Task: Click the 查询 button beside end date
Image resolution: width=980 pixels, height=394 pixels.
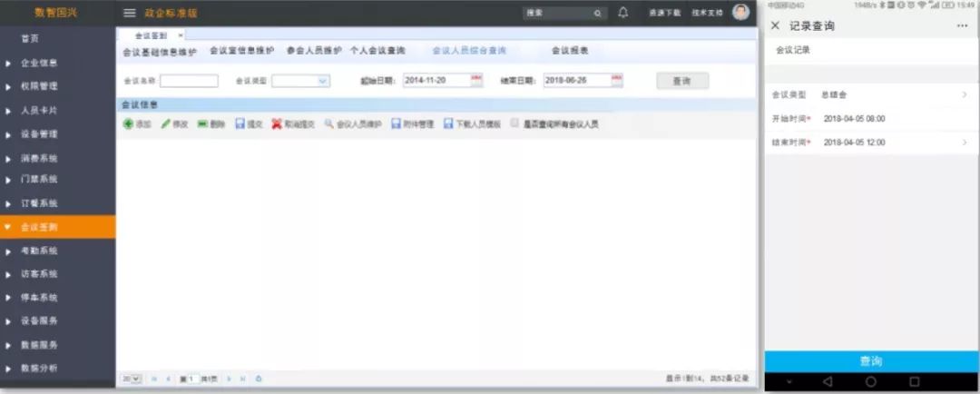Action: 681,81
